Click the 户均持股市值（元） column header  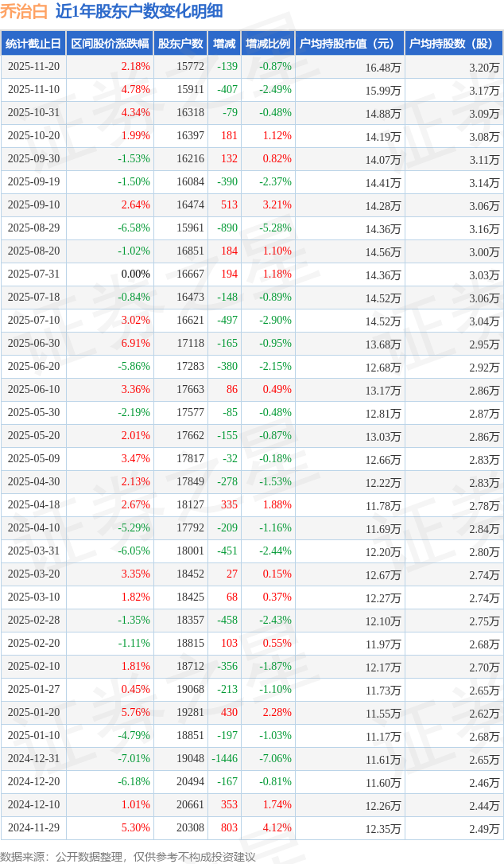(350, 44)
